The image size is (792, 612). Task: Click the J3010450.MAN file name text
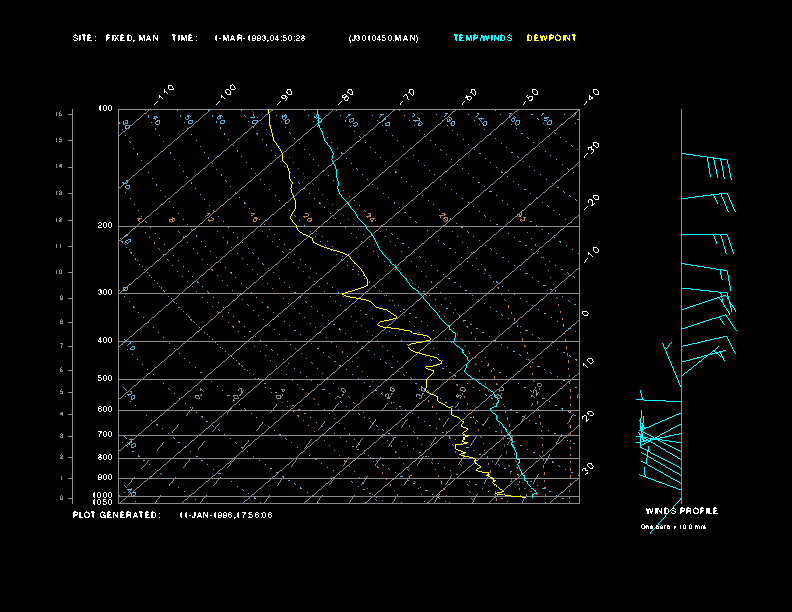[383, 38]
